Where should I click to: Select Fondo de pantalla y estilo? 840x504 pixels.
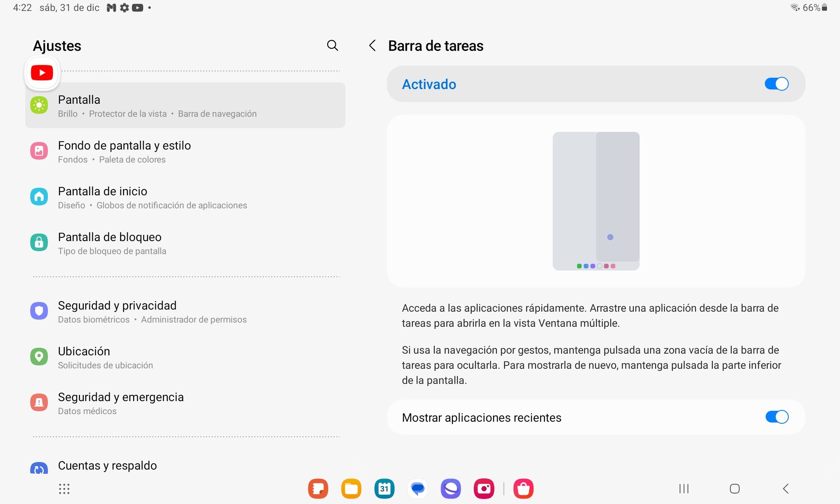tap(124, 151)
